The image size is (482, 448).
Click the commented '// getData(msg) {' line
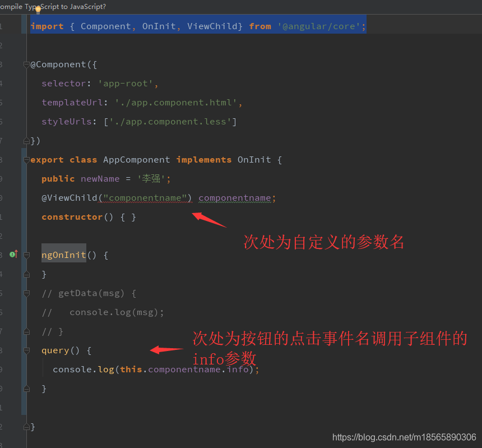[x=89, y=293]
